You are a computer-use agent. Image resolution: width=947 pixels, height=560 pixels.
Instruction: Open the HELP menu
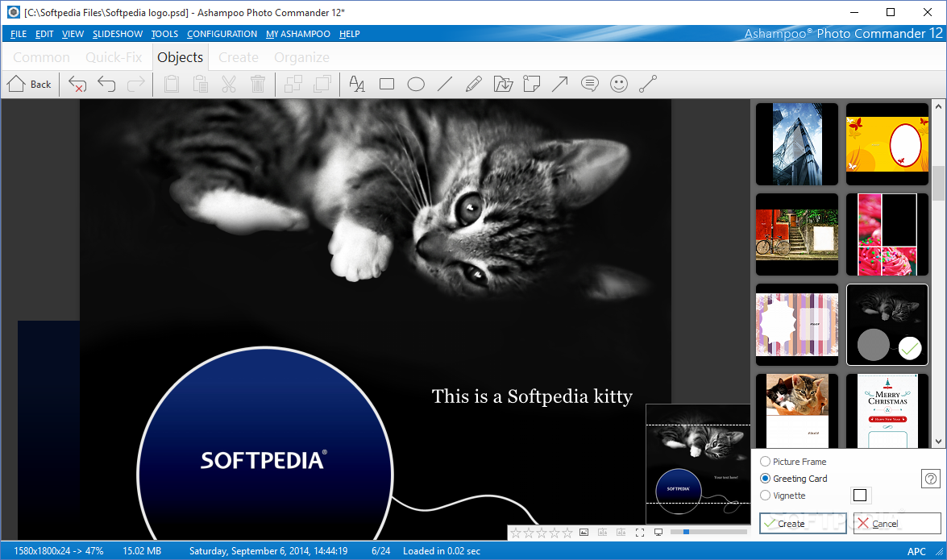(349, 34)
